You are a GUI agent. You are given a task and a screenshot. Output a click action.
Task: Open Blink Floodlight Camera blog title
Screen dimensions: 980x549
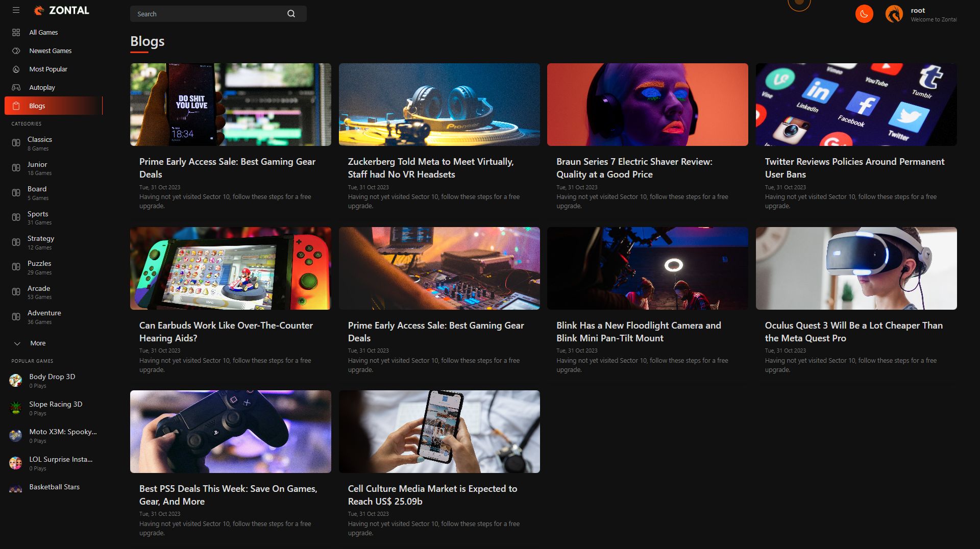[639, 332]
